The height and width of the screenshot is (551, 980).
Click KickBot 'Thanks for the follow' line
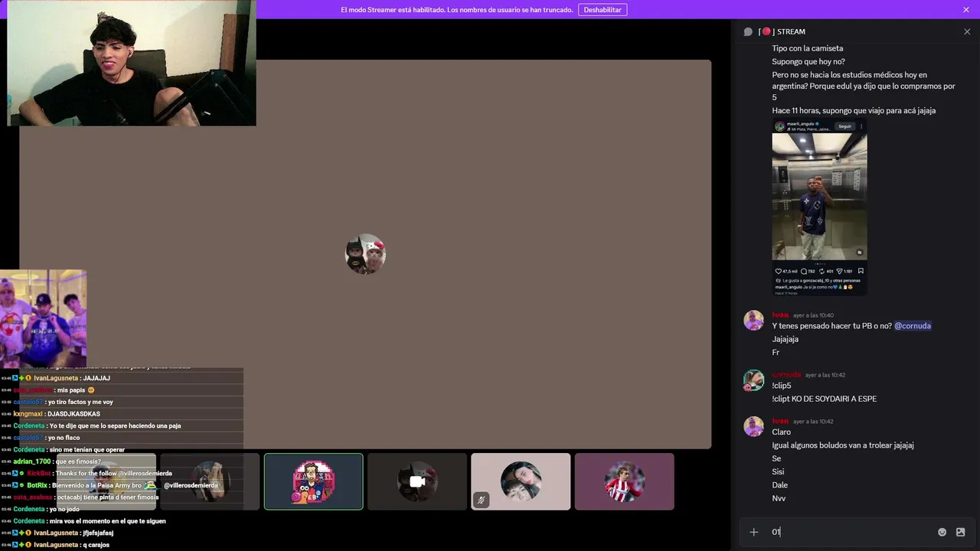tap(87, 474)
